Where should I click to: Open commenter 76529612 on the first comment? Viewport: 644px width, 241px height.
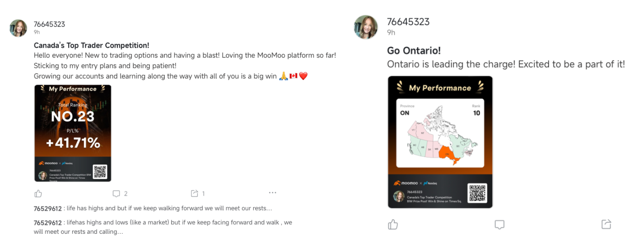tap(47, 209)
